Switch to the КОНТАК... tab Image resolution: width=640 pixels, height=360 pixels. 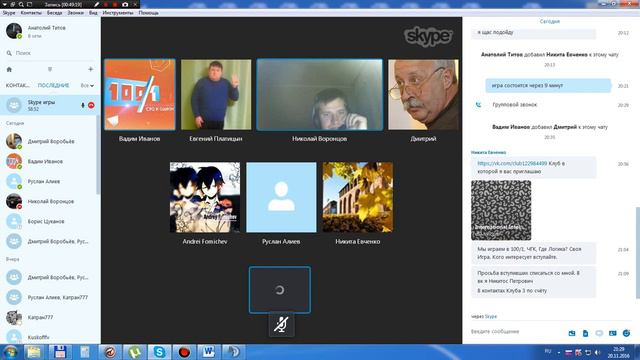pos(18,85)
